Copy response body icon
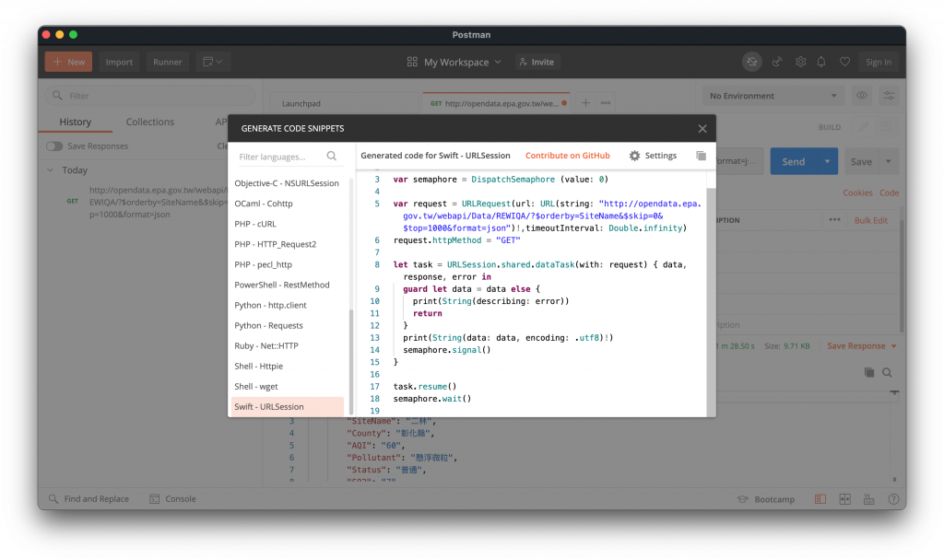944x560 pixels. pos(868,373)
